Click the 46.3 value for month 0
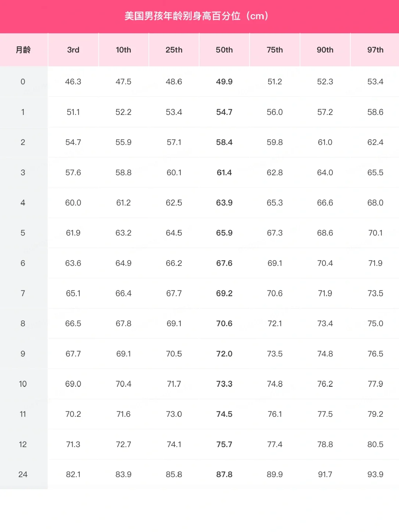This screenshot has width=399, height=532. pyautogui.click(x=73, y=82)
